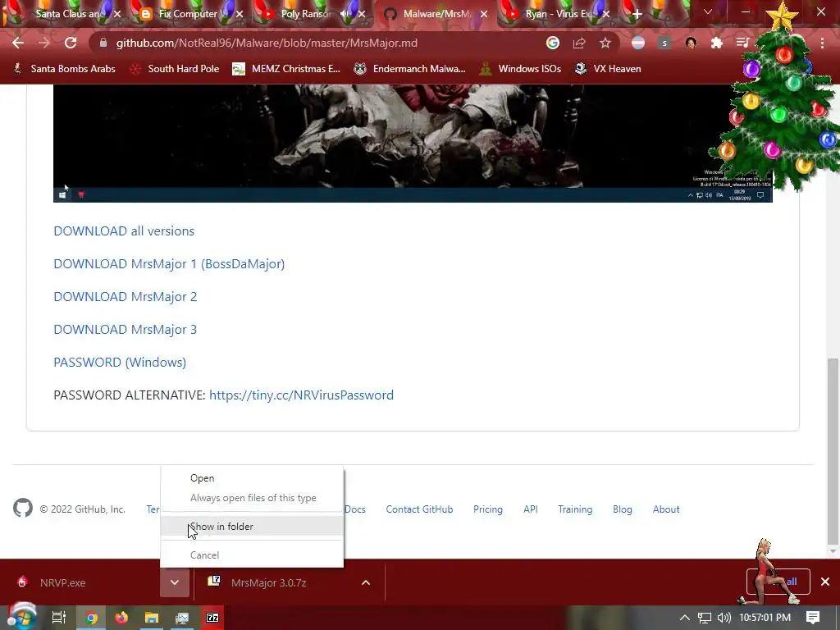Screen dimensions: 840x630
Task: Open the Training footer link
Action: 575,509
